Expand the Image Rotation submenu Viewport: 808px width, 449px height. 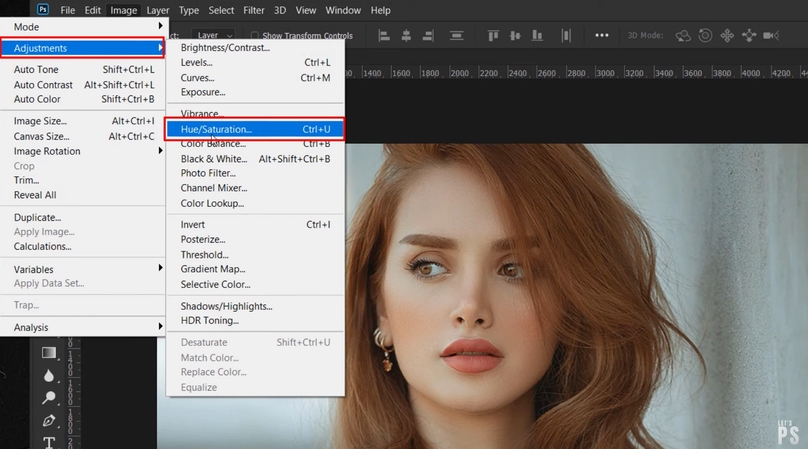click(x=82, y=151)
